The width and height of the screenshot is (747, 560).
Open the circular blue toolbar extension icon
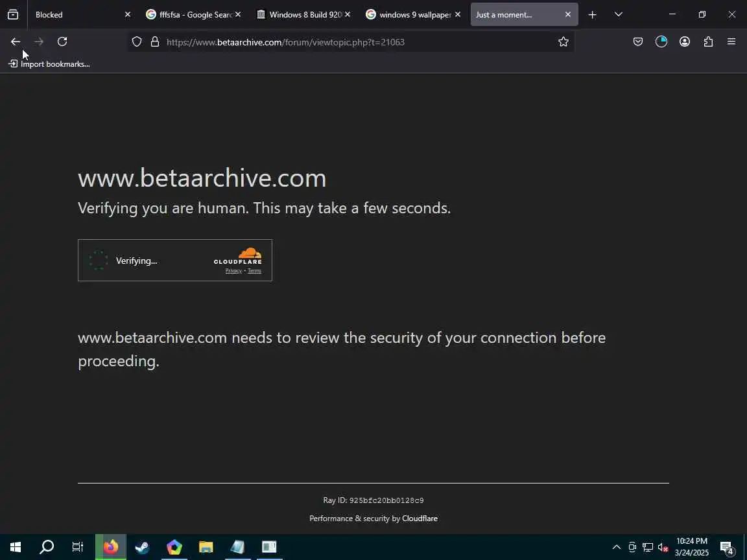click(x=661, y=42)
